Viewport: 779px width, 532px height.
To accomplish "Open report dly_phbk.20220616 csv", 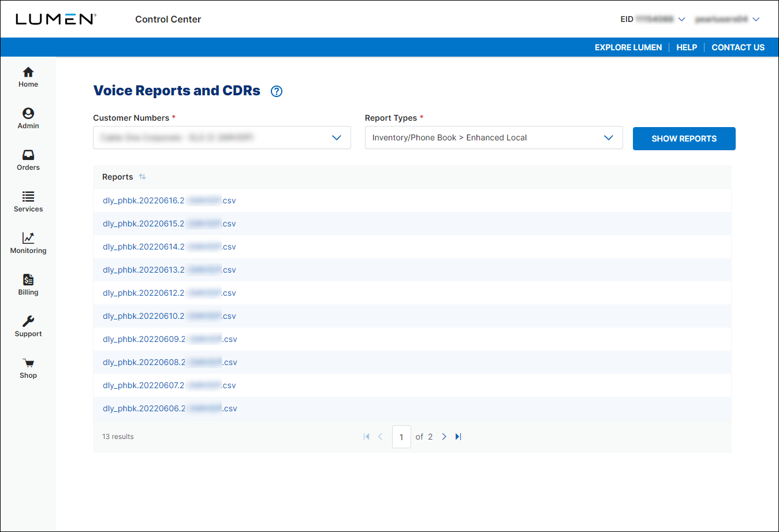I will (169, 200).
